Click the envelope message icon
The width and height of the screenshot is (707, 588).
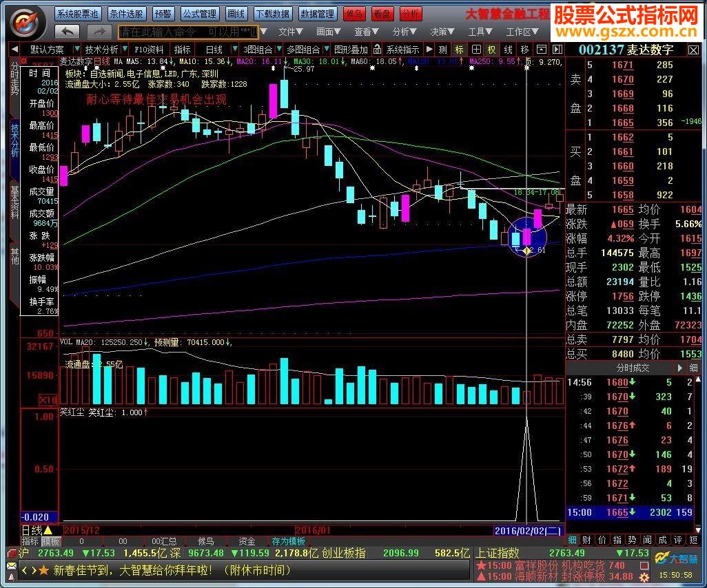click(12, 566)
